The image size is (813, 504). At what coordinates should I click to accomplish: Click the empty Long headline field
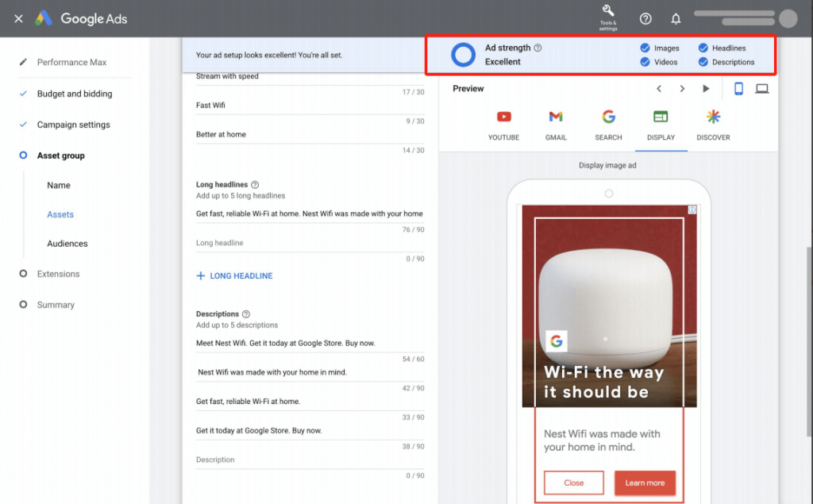coord(310,243)
